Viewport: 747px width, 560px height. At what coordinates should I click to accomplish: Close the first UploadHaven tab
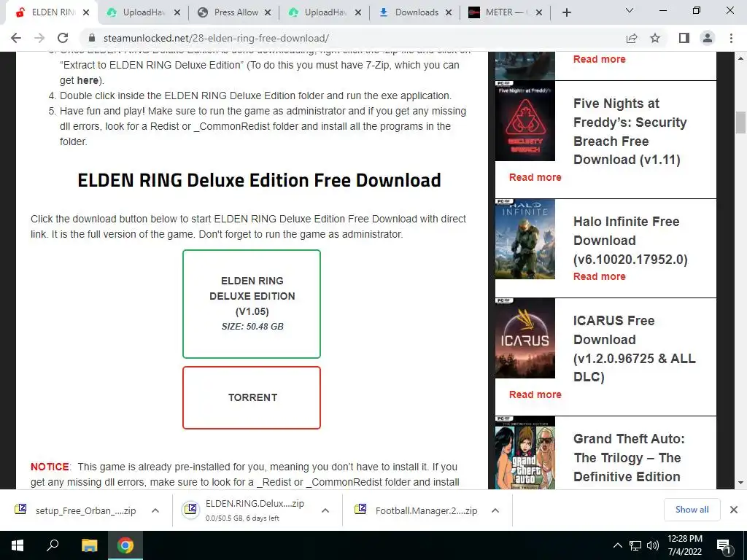(x=177, y=12)
